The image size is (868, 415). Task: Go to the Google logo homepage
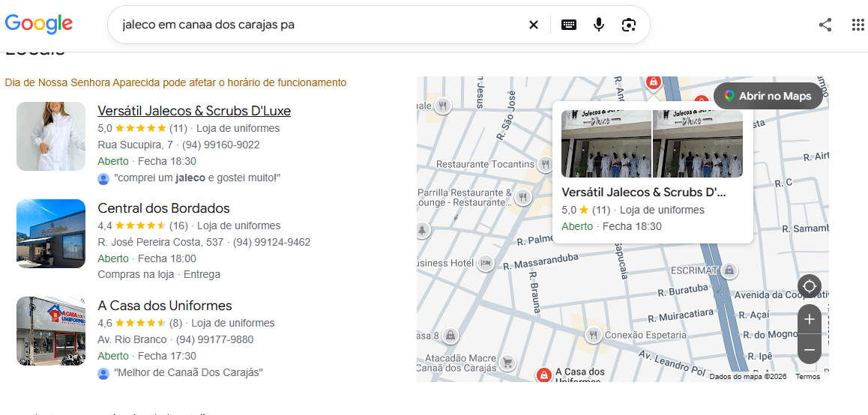[39, 23]
